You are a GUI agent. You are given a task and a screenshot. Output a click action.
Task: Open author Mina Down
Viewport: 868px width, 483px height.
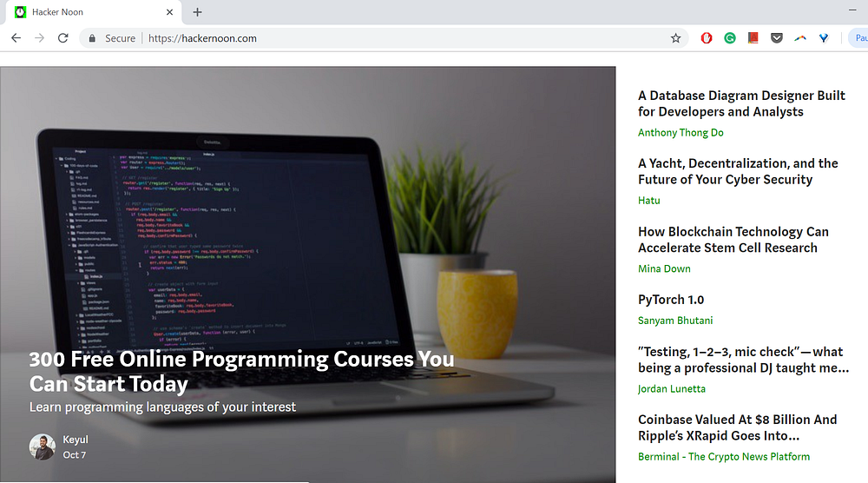pyautogui.click(x=664, y=268)
